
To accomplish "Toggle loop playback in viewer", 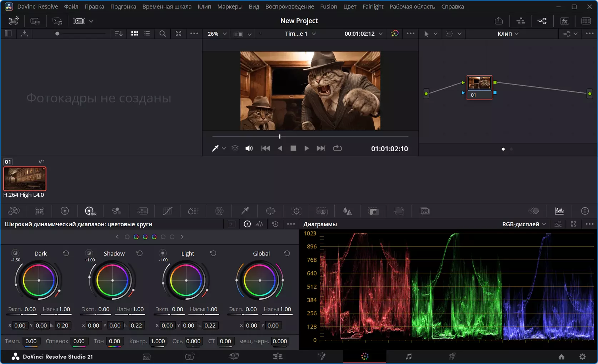I will 337,148.
